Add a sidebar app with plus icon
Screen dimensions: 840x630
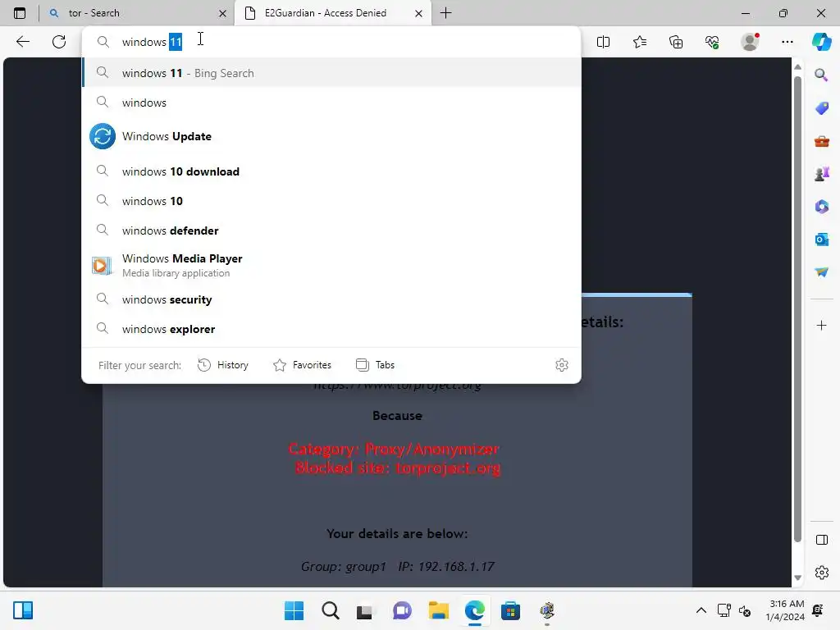click(x=822, y=325)
